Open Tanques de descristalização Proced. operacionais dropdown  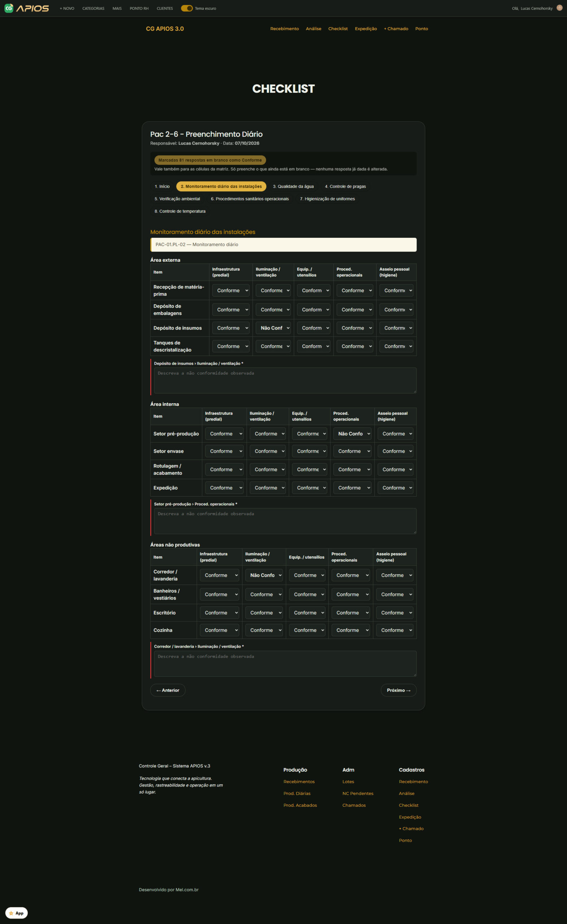coord(355,346)
